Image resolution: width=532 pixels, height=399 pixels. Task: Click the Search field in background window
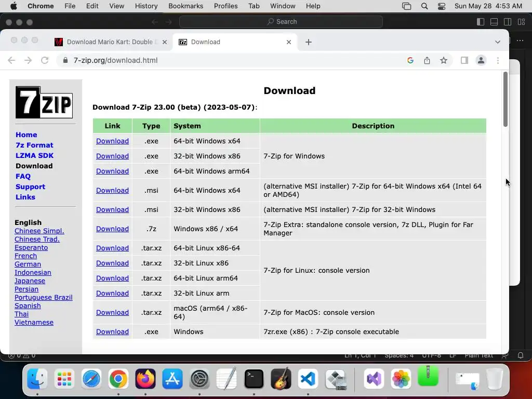tap(281, 22)
